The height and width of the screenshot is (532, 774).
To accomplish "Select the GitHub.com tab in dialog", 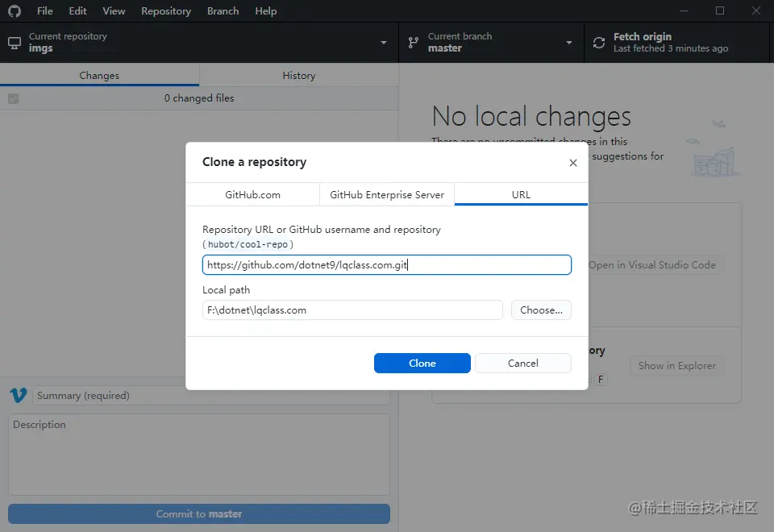I will pos(252,194).
